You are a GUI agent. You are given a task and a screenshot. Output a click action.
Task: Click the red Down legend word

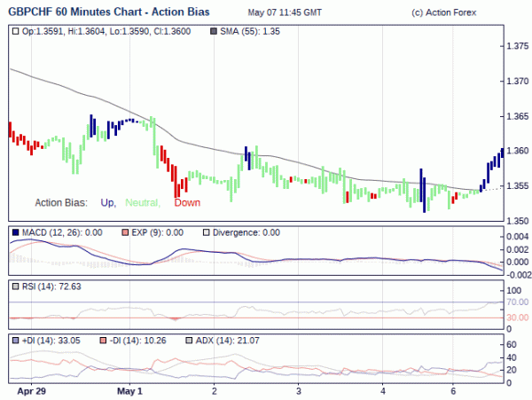click(187, 203)
